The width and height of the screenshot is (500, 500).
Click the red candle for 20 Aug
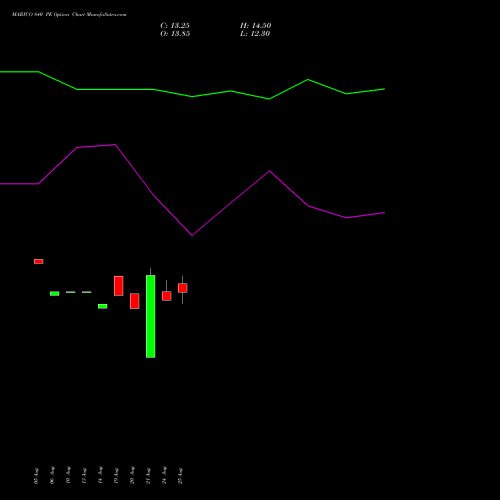point(135,301)
